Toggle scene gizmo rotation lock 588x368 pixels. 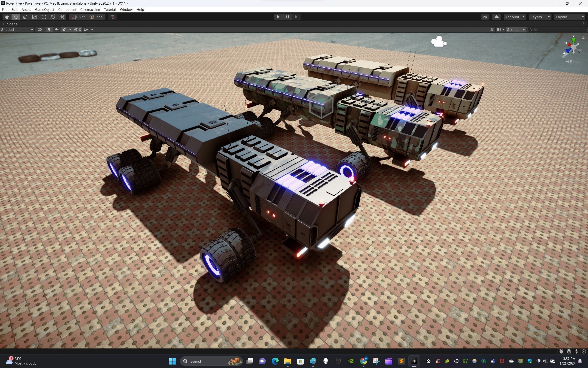(583, 38)
